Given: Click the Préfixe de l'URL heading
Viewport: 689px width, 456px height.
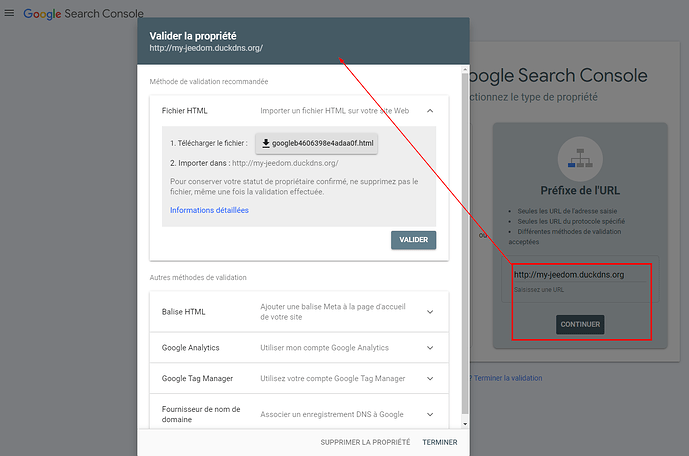Looking at the screenshot, I should [x=580, y=191].
